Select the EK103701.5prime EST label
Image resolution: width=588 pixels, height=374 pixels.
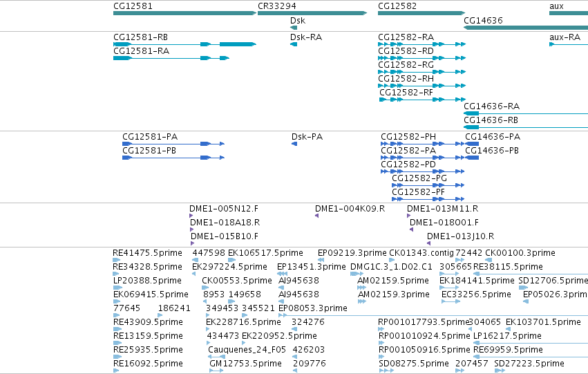[x=543, y=322]
